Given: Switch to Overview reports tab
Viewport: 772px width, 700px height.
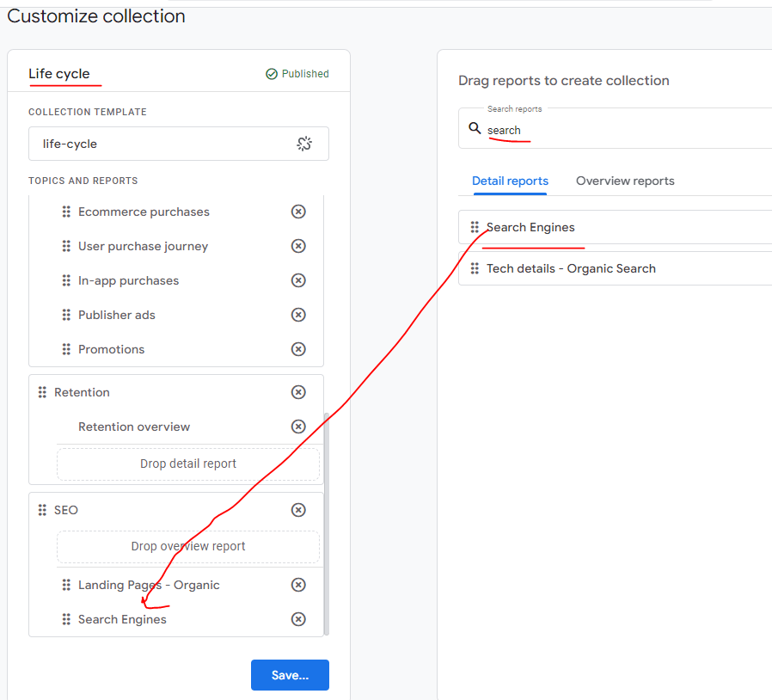Looking at the screenshot, I should 625,181.
